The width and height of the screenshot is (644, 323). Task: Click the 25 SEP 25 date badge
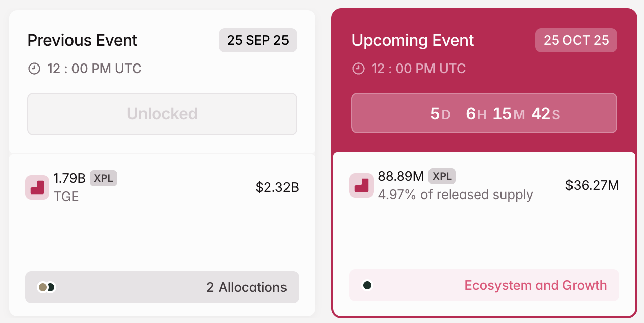pos(257,40)
